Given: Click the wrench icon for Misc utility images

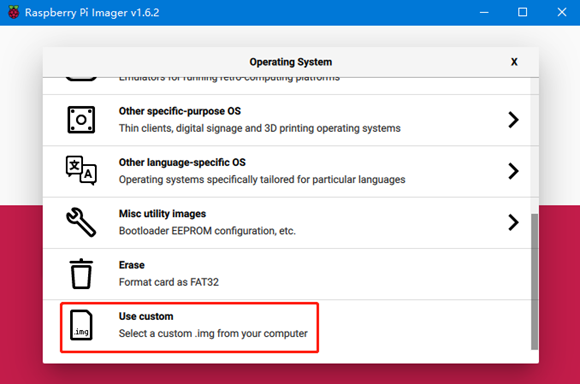Looking at the screenshot, I should point(81,222).
